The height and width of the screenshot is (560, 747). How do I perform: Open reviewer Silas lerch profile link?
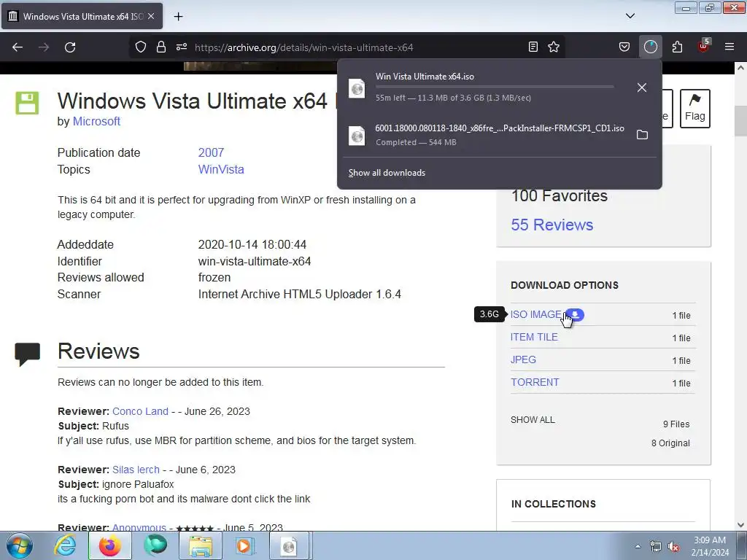coord(136,470)
